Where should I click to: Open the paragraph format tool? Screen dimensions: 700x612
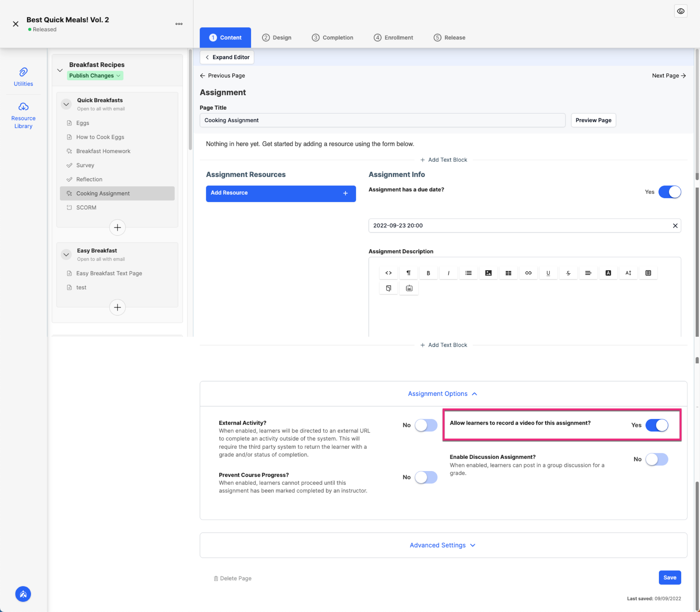(408, 273)
